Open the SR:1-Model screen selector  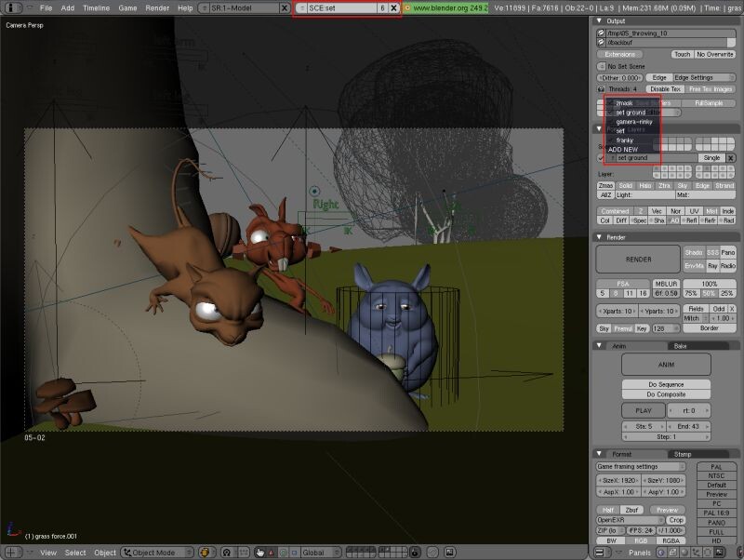[205, 8]
